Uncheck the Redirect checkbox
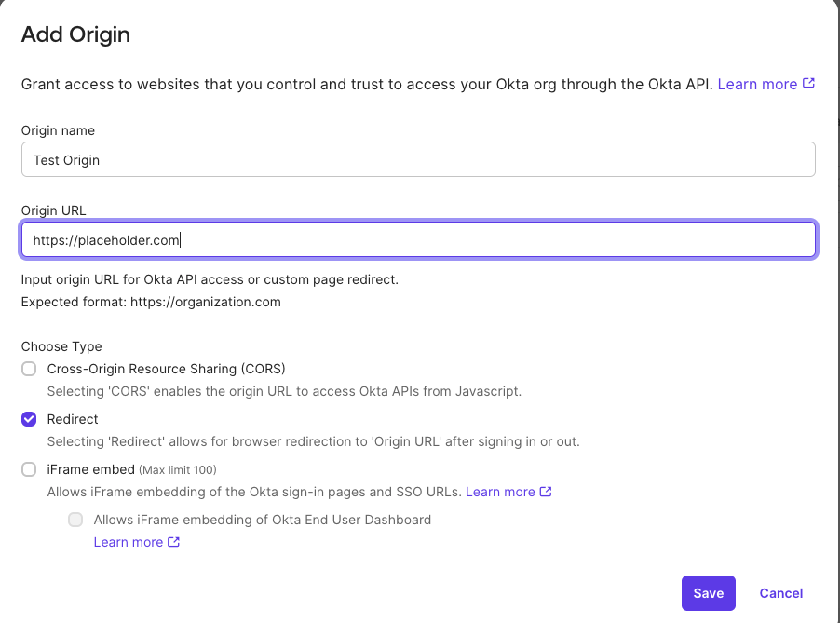The width and height of the screenshot is (840, 623). click(29, 419)
